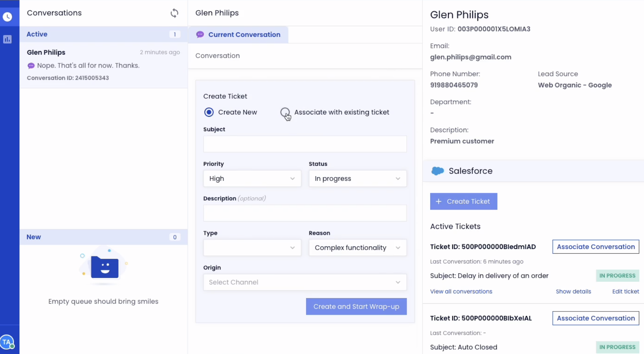
Task: Click Last Conversation: 6 minutes ago text
Action: point(477,262)
